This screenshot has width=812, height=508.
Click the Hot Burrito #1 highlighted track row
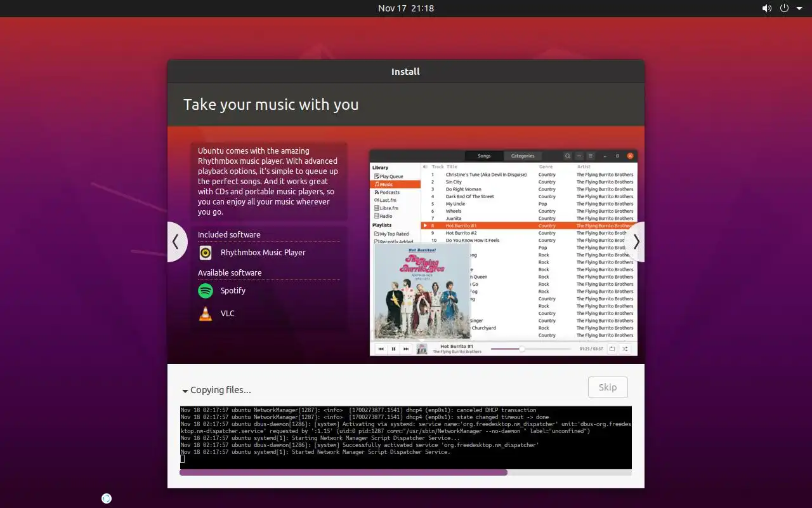pos(529,225)
